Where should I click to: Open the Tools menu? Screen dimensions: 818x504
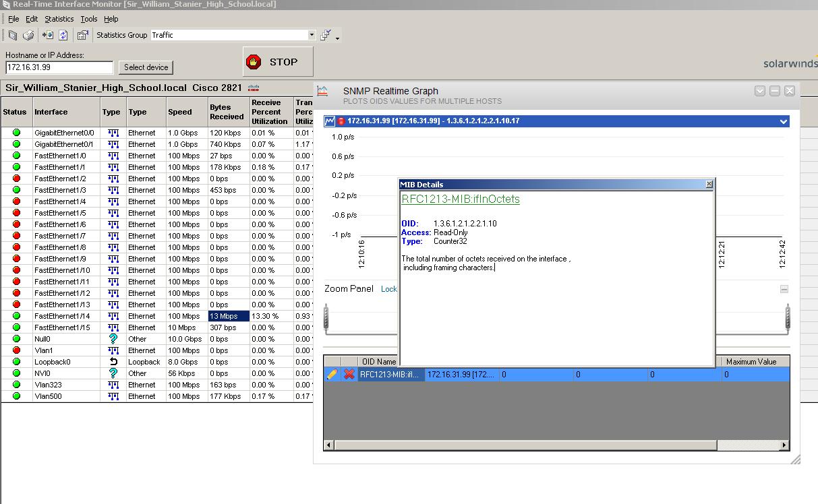(x=88, y=19)
